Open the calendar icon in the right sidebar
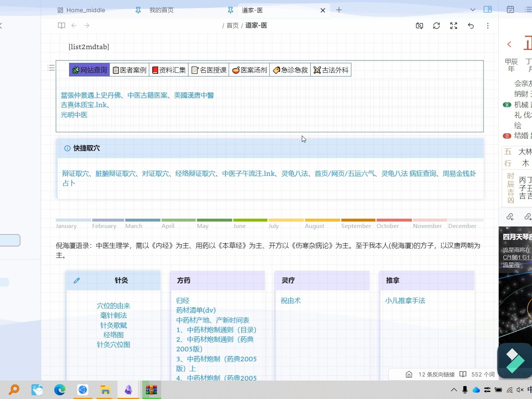 pyautogui.click(x=510, y=10)
